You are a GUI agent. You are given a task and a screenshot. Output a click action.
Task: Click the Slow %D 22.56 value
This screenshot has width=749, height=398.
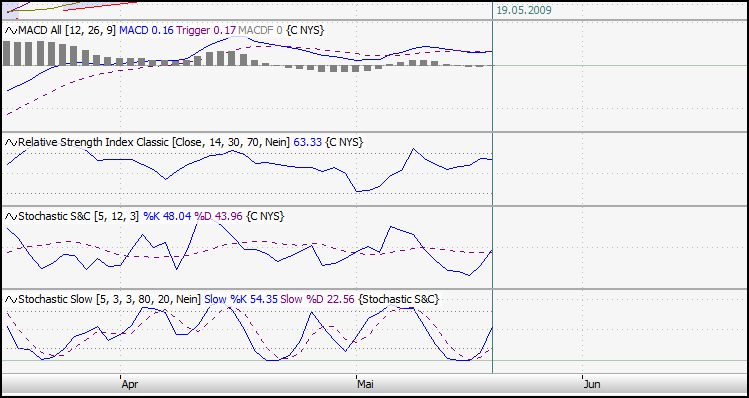(x=318, y=300)
